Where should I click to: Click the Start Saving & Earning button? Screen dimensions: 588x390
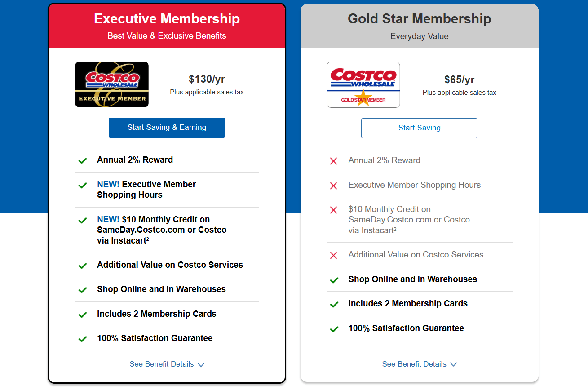tap(167, 128)
